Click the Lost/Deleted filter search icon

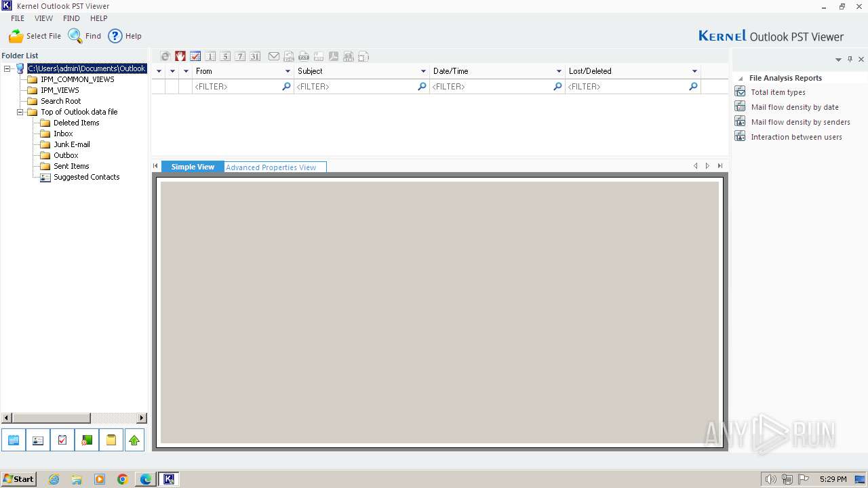693,87
